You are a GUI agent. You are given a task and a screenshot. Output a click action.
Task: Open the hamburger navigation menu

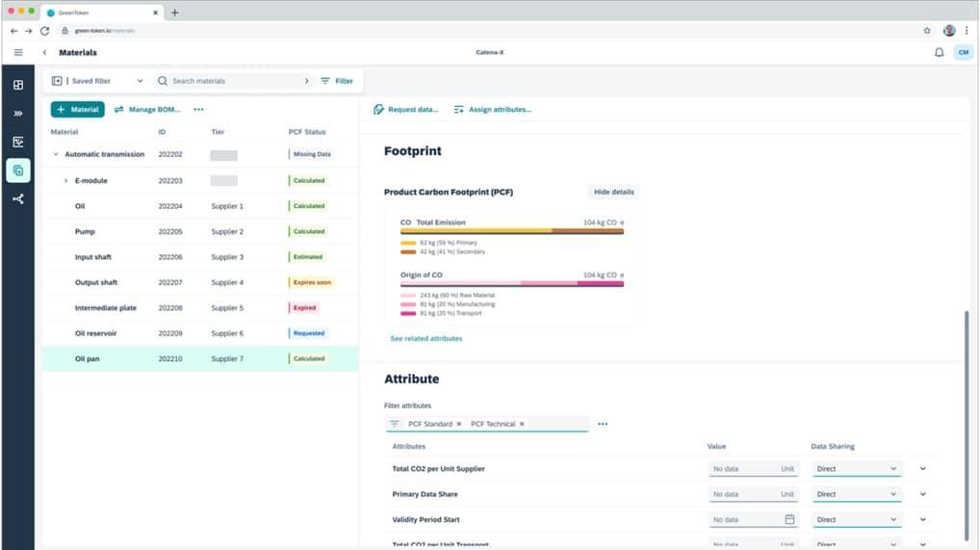point(18,52)
